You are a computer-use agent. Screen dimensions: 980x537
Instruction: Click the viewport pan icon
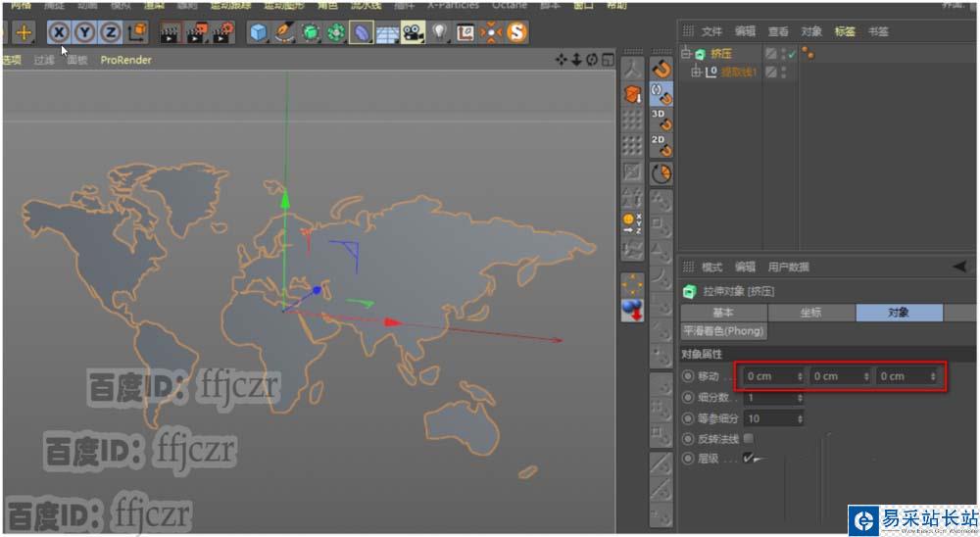click(x=562, y=60)
